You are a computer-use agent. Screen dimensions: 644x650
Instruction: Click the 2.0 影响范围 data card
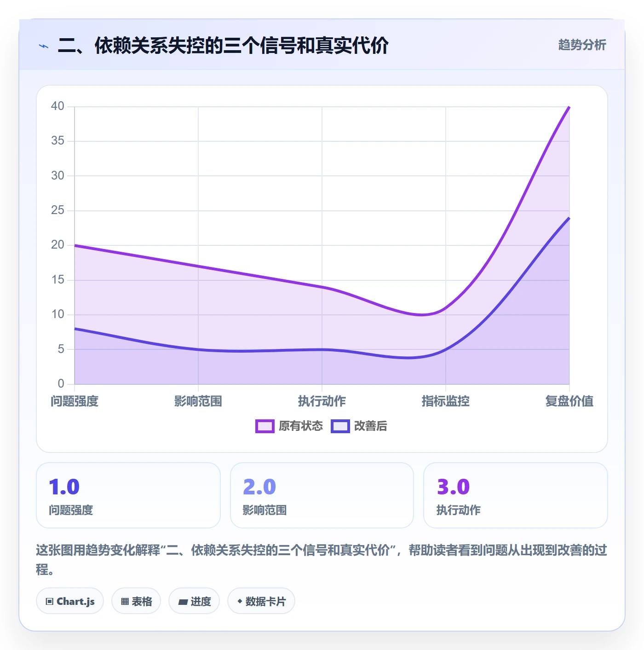pos(322,495)
